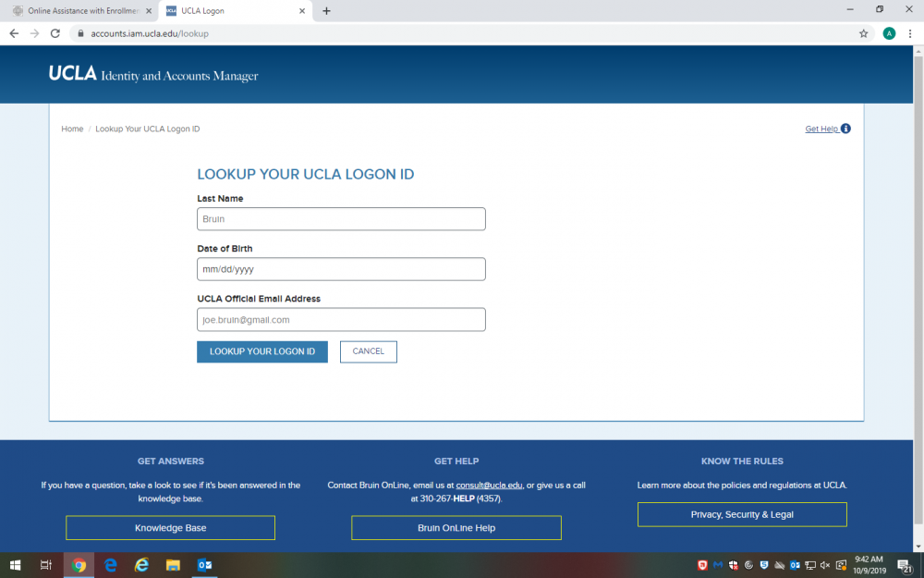Viewport: 924px width, 578px height.
Task: Open Task View on the taskbar
Action: [45, 565]
